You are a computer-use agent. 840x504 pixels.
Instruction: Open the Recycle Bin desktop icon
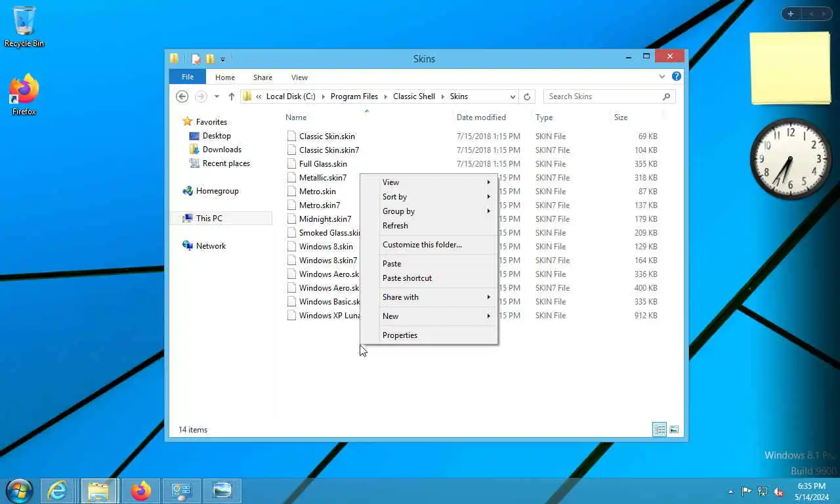tap(24, 27)
